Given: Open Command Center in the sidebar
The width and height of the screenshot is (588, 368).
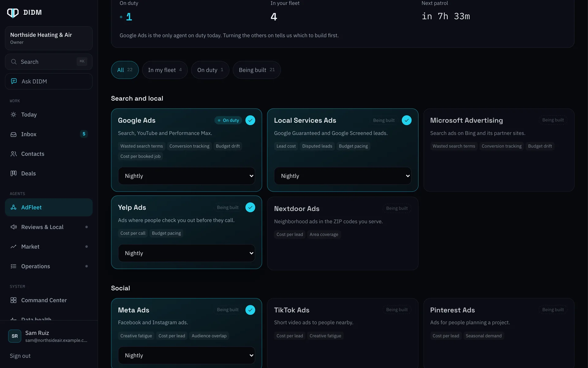Looking at the screenshot, I should (x=49, y=300).
